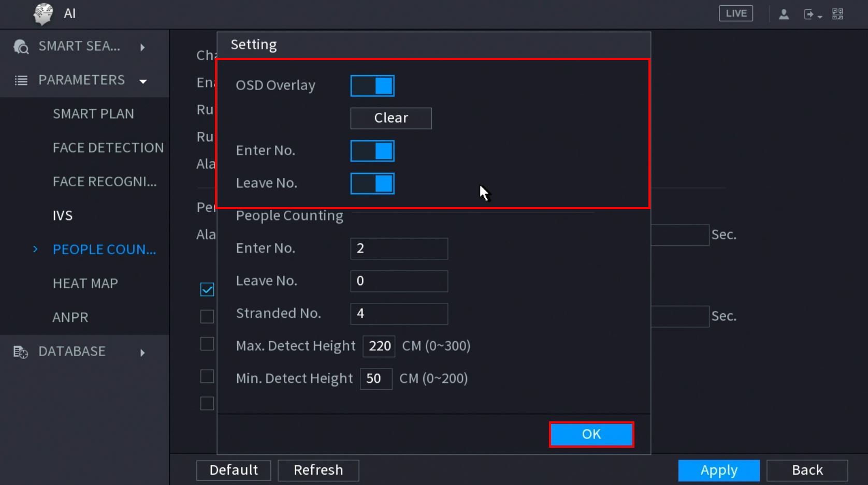Turn off the Leave No. overlay switch
The image size is (868, 485).
[x=372, y=184]
